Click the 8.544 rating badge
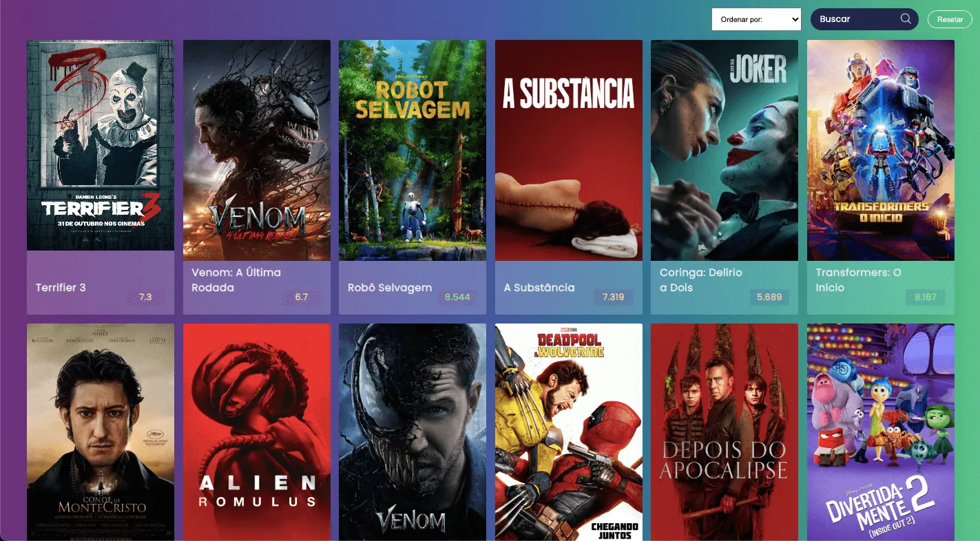 pyautogui.click(x=457, y=297)
